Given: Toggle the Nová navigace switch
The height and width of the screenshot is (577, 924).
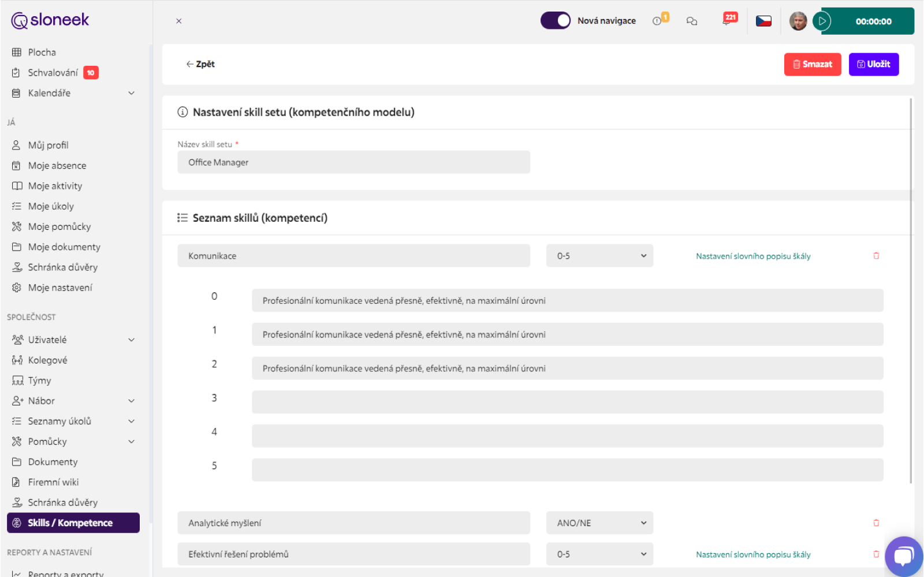Looking at the screenshot, I should tap(555, 21).
